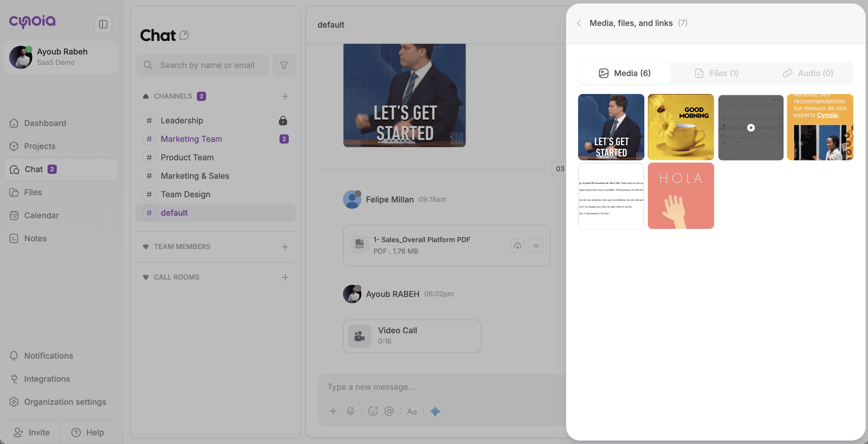Switch to the Audio (0) tab
The height and width of the screenshot is (444, 868).
808,73
